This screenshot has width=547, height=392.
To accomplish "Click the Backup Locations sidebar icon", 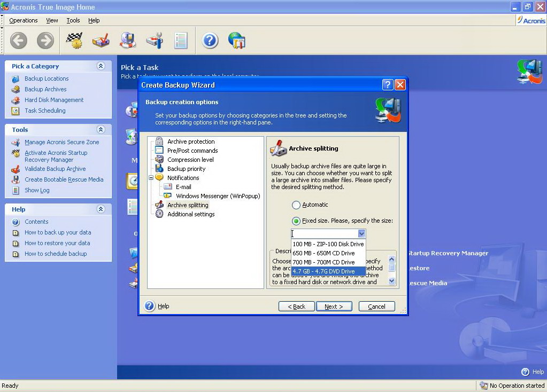I will 16,79.
